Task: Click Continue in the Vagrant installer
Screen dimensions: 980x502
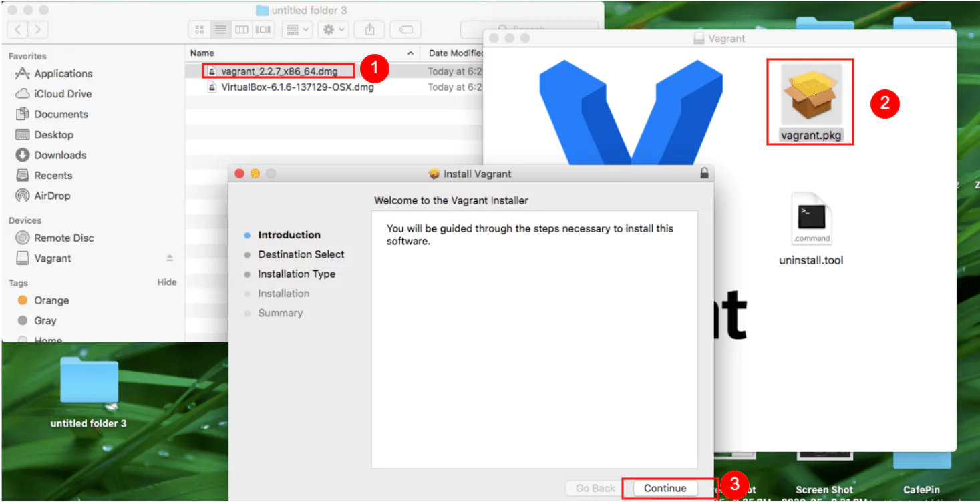Action: [x=665, y=489]
